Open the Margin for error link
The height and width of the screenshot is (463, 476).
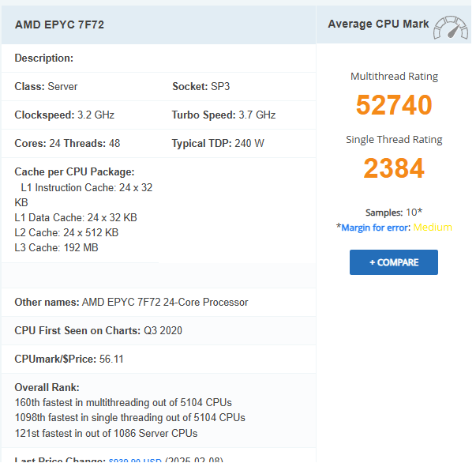point(375,228)
